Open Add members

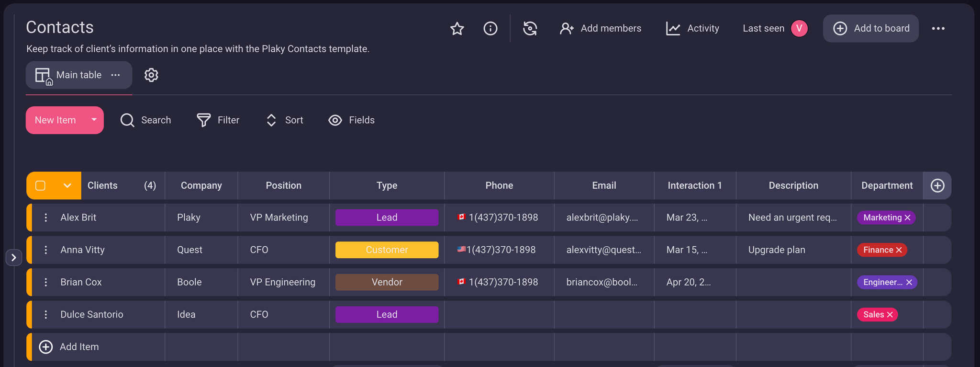600,29
